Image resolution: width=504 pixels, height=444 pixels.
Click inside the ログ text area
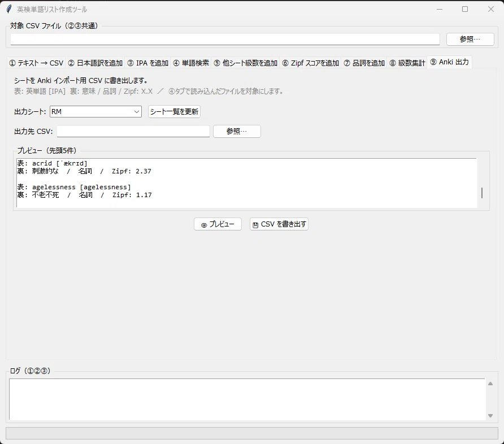[x=247, y=399]
